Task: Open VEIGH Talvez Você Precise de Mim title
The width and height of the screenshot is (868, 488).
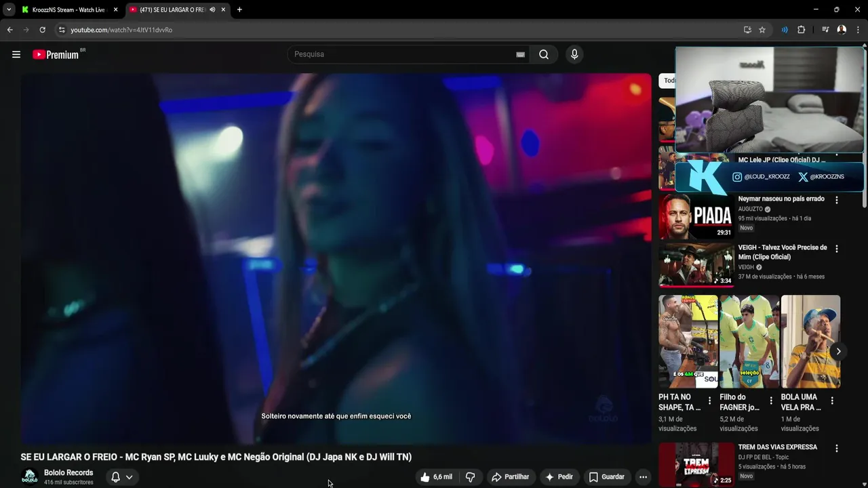Action: click(783, 252)
